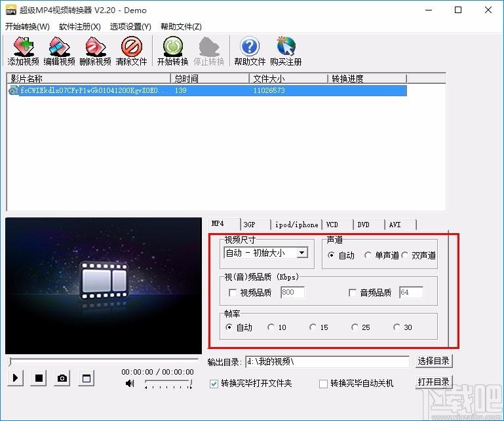Enable the 音频品质 checkbox
Image resolution: width=504 pixels, height=421 pixels.
pos(353,293)
